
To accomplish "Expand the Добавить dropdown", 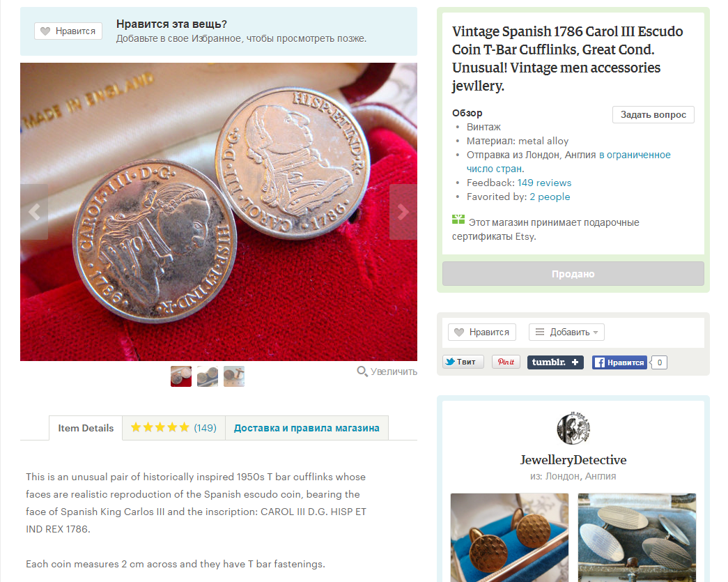I will click(566, 332).
